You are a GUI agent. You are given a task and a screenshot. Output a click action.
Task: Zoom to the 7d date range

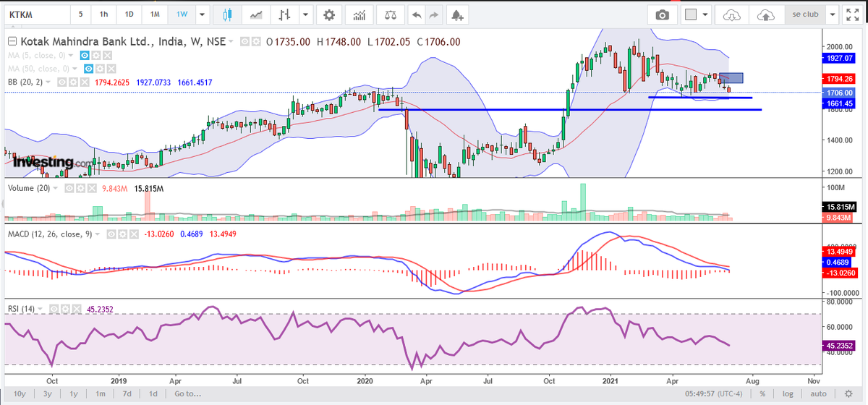pos(127,393)
